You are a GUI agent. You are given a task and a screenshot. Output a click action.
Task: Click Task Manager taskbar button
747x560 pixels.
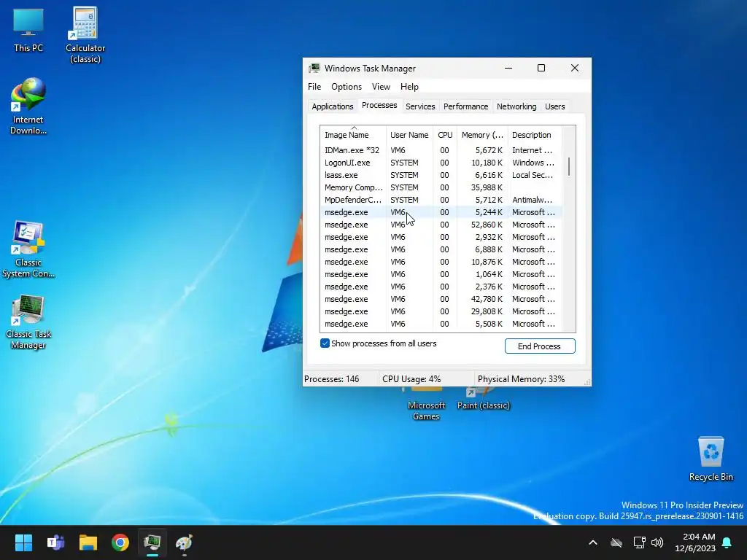pyautogui.click(x=152, y=542)
